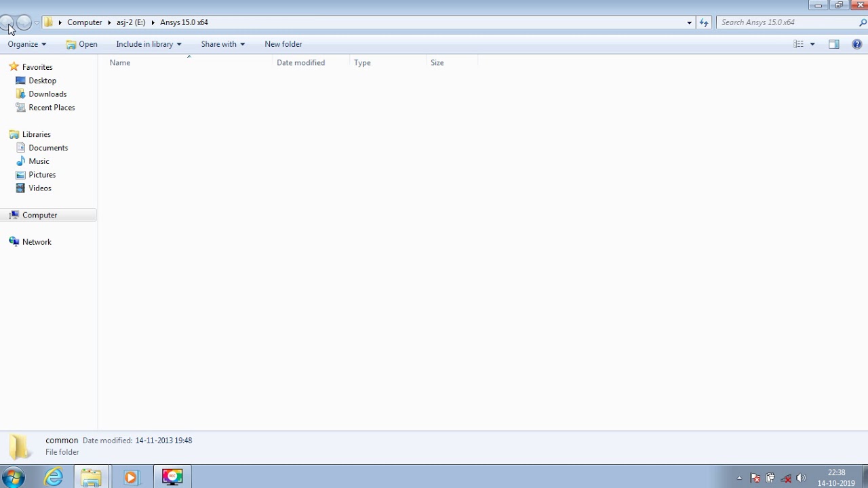Create a New folder
868x488 pixels.
[x=283, y=44]
